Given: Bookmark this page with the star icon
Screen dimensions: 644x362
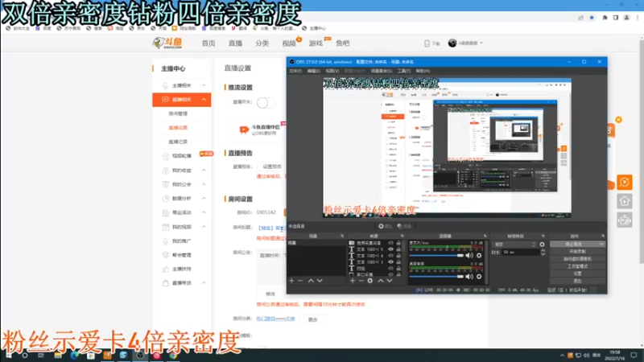Looking at the screenshot, I should pos(592,18).
